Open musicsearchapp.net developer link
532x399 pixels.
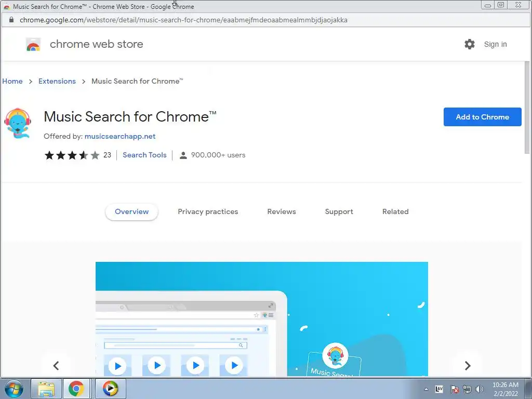coord(120,137)
